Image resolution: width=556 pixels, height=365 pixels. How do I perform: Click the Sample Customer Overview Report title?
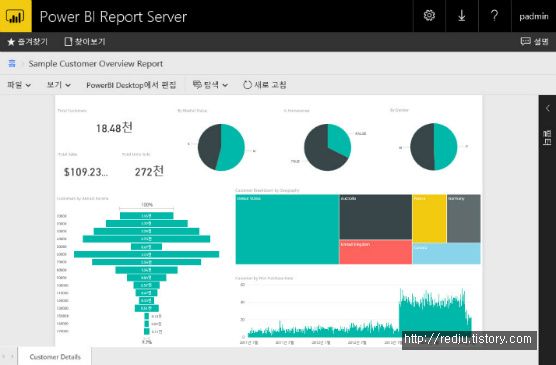(96, 64)
